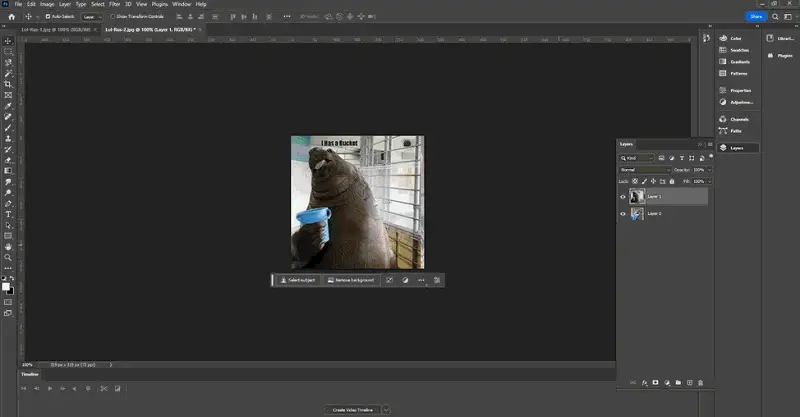Open the layer filter Kind dropdown

[x=636, y=158]
